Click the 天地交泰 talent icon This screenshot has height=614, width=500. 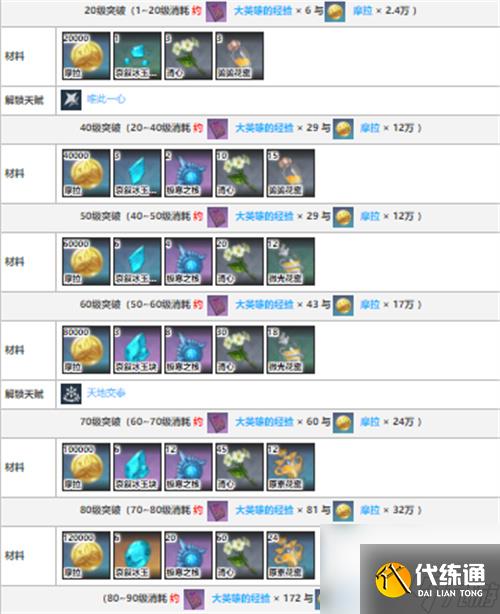(71, 394)
